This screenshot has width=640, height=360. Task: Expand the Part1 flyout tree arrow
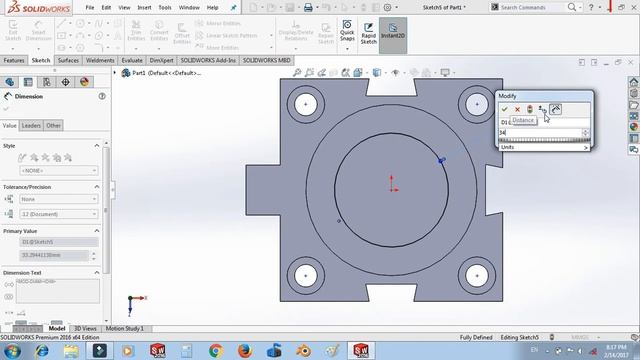[115, 73]
